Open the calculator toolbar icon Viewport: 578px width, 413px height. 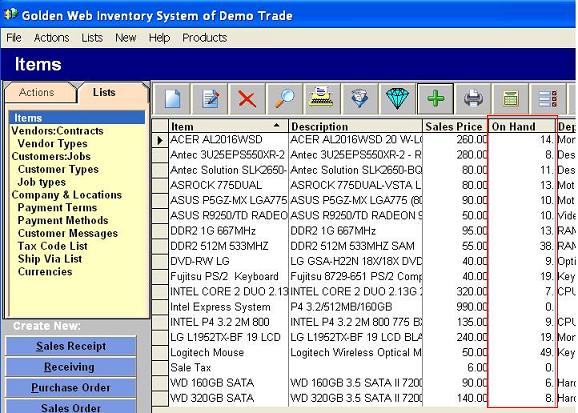coord(511,99)
